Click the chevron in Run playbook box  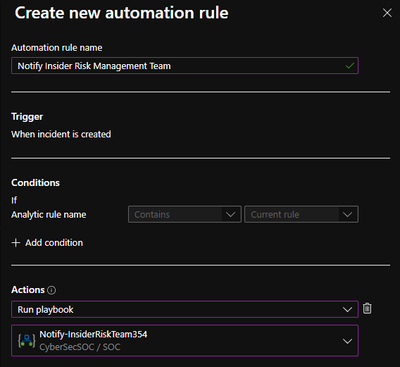[347, 310]
